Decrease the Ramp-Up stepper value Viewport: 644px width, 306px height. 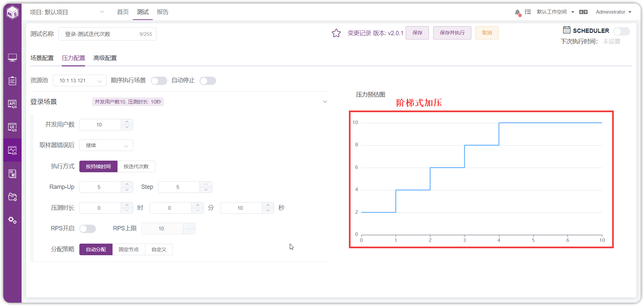(127, 190)
